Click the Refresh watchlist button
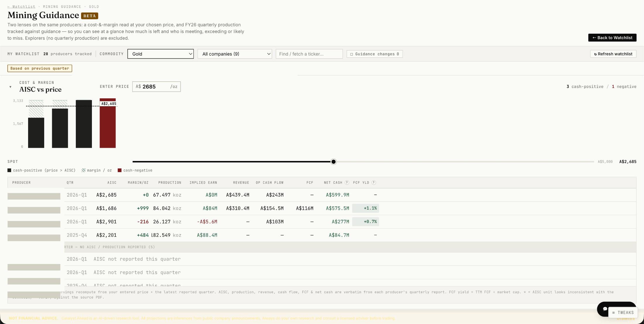This screenshot has width=644, height=324. [613, 54]
